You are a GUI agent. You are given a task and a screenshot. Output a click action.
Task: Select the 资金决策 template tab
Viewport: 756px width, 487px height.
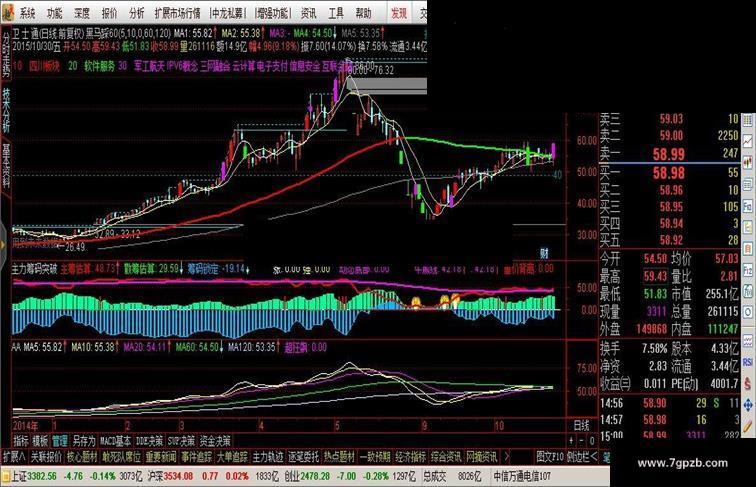[215, 440]
